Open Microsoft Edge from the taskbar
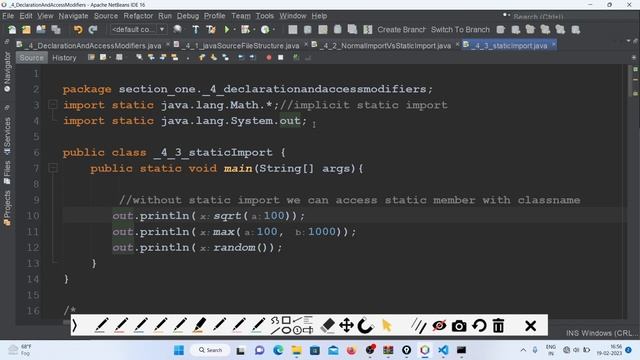The image size is (640, 360). pos(278,350)
